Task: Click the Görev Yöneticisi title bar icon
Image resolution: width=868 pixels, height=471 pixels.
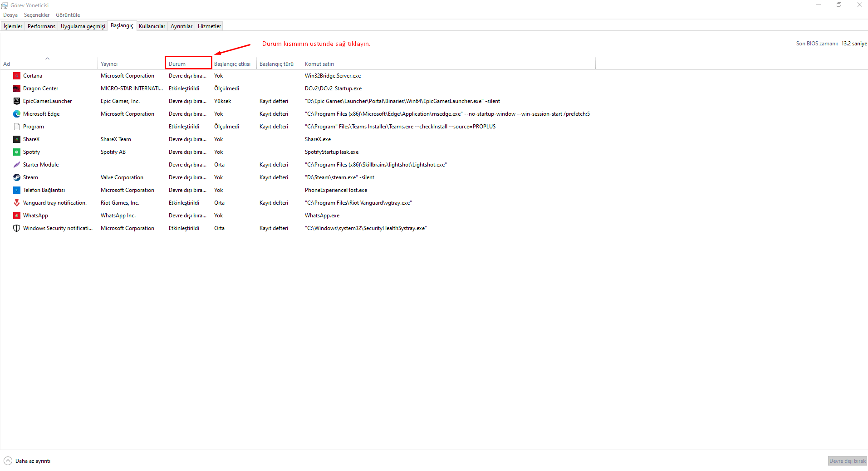Action: click(x=5, y=5)
